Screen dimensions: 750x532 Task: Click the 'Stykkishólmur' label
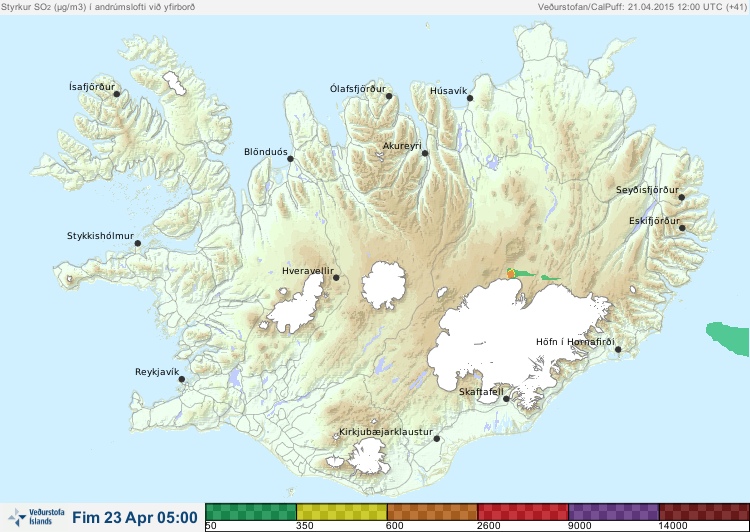[x=100, y=236]
